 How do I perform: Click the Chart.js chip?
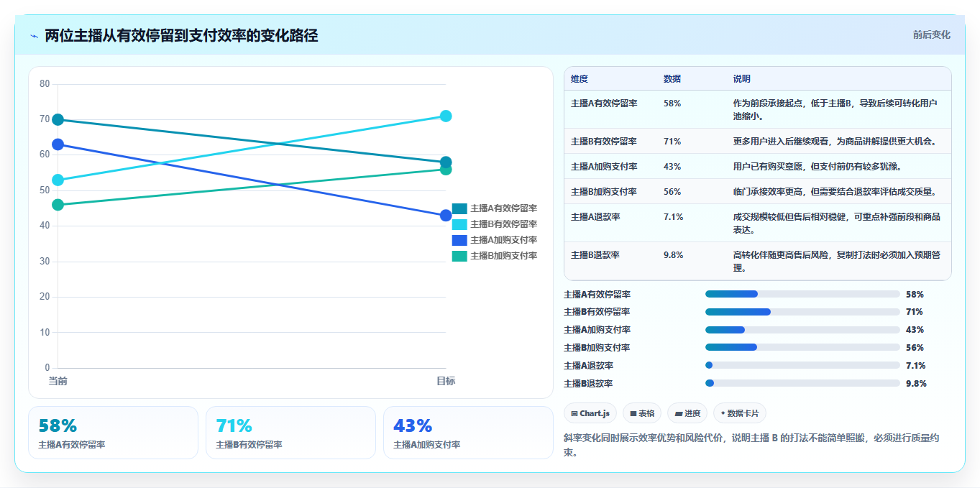pyautogui.click(x=590, y=413)
